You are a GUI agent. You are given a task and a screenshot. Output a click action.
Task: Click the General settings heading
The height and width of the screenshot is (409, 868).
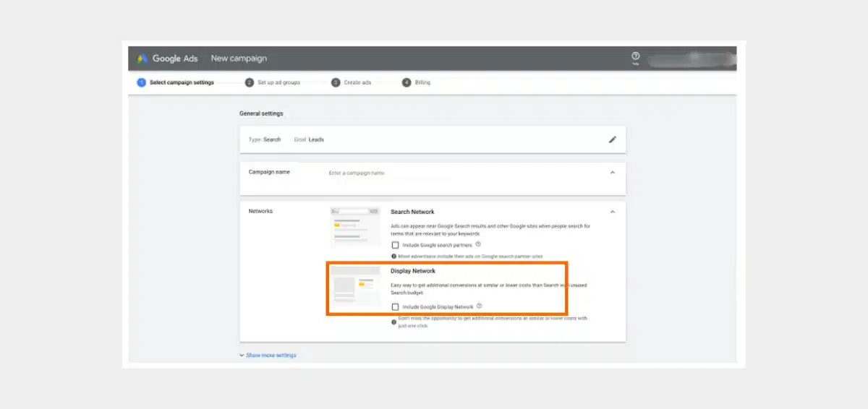click(261, 113)
